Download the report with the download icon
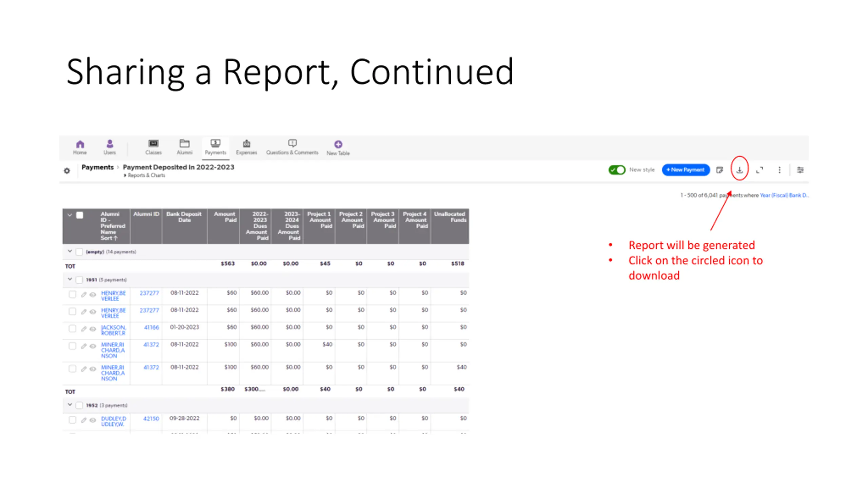 (x=739, y=170)
